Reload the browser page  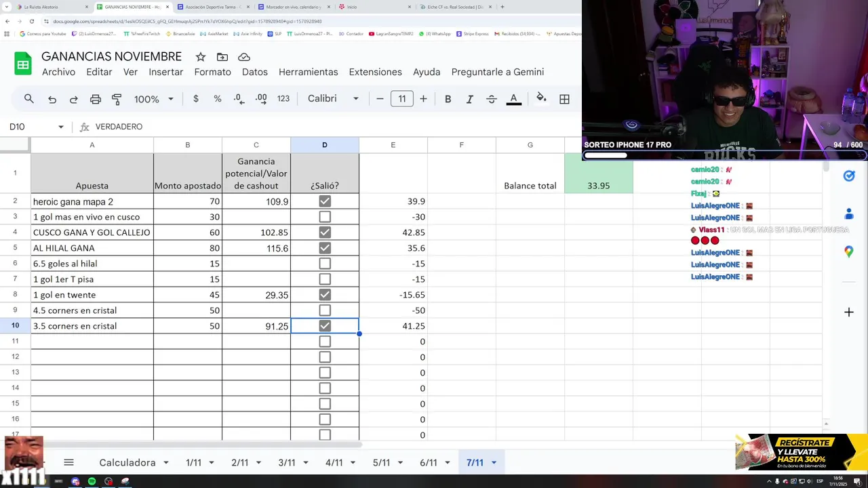pyautogui.click(x=31, y=21)
